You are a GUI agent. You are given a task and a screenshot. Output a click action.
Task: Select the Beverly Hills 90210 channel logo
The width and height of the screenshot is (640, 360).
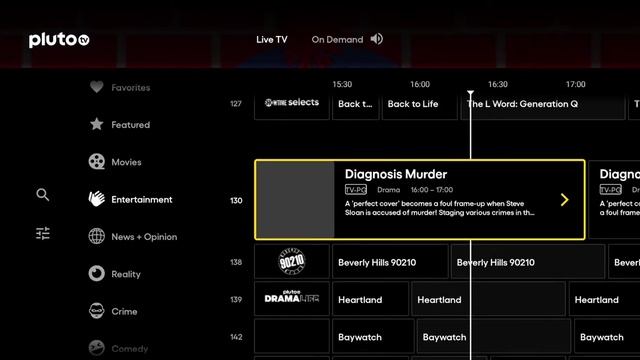tap(291, 261)
